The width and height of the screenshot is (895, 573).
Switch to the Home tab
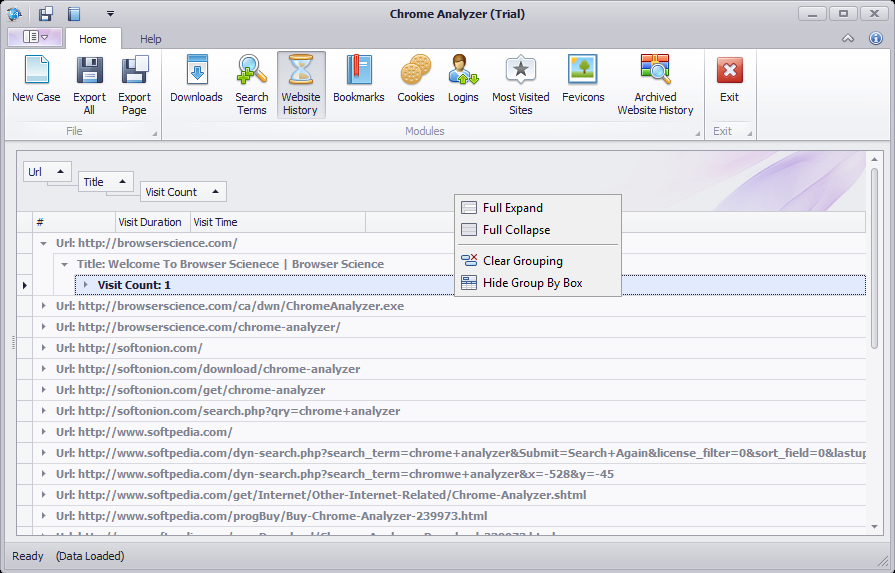click(92, 39)
